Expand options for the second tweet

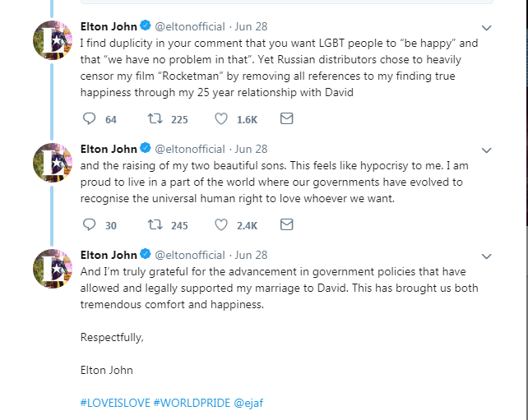click(x=487, y=150)
